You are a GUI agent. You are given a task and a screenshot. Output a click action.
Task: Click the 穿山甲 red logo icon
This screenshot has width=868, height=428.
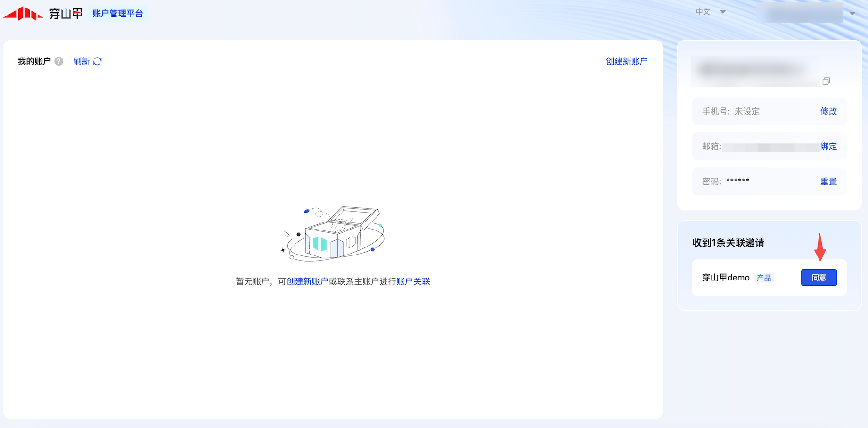tap(23, 14)
